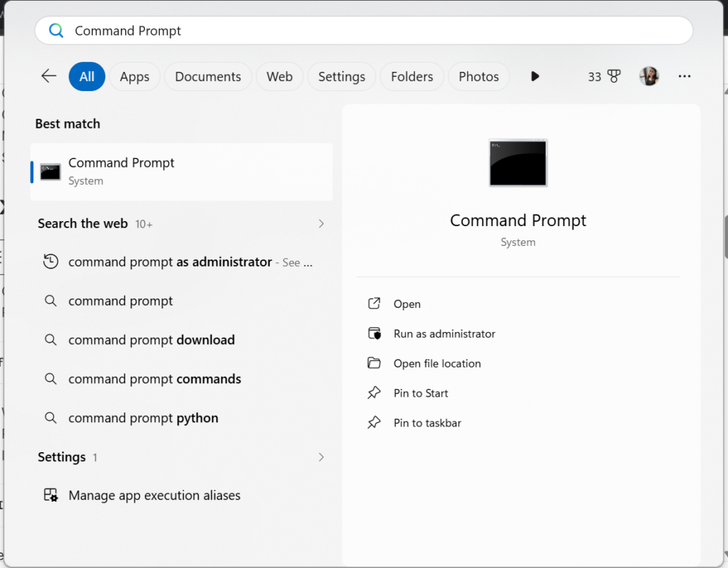Click the Open file location folder icon
The height and width of the screenshot is (568, 728).
coord(374,363)
